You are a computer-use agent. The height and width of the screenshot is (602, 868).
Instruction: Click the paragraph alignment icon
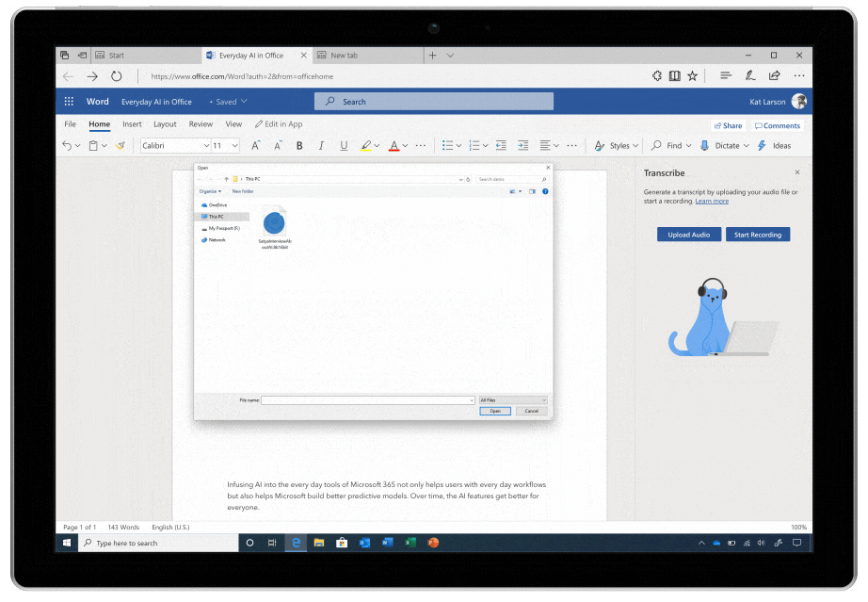click(x=545, y=146)
